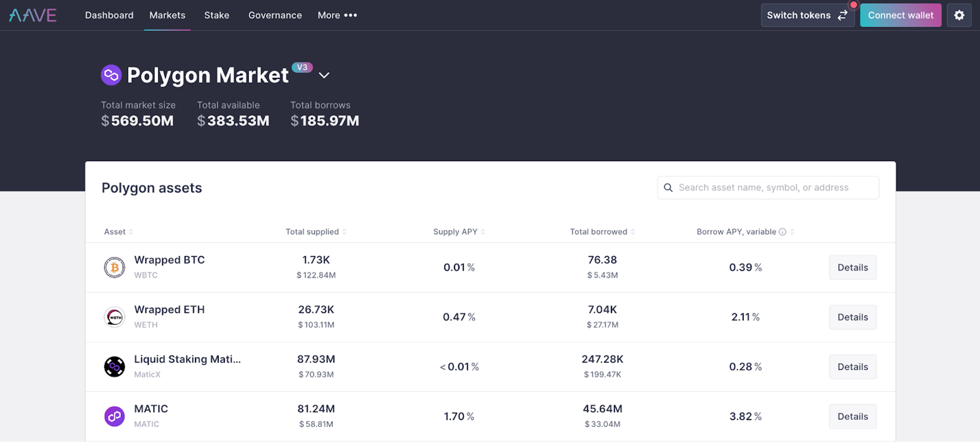Click MaticX supply APY <0.01%
This screenshot has height=442, width=980.
click(x=459, y=367)
